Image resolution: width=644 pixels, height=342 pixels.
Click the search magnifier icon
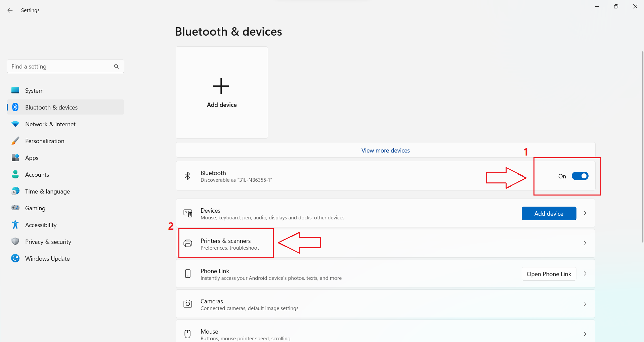point(116,67)
